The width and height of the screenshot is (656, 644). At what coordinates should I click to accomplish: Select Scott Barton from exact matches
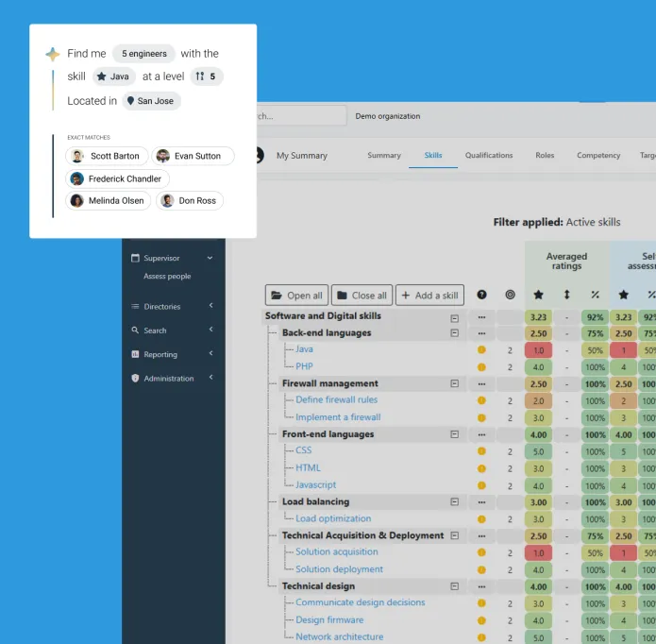(x=106, y=156)
